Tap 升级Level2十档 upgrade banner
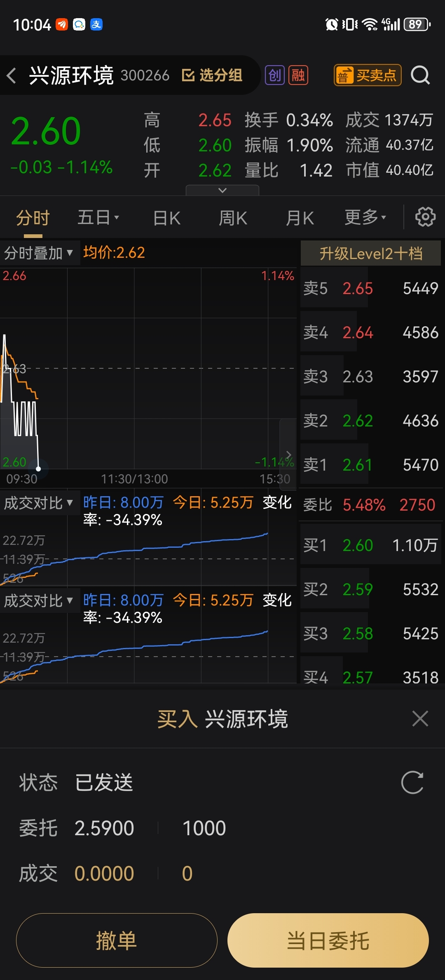 371,253
